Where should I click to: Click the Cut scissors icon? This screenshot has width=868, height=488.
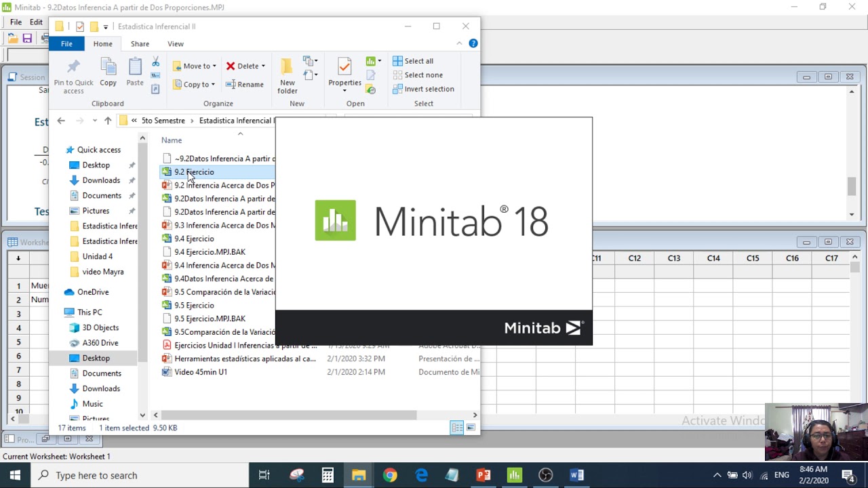tap(155, 62)
